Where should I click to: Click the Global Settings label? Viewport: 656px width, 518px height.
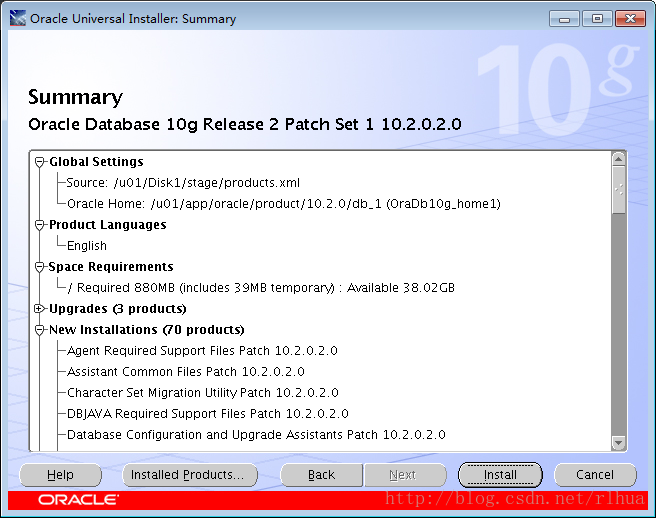[x=96, y=162]
